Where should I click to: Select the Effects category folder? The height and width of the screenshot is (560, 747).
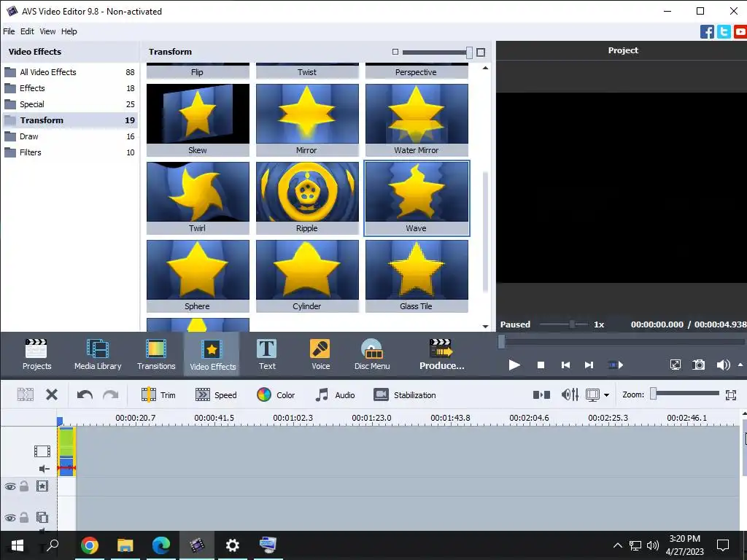(x=69, y=88)
